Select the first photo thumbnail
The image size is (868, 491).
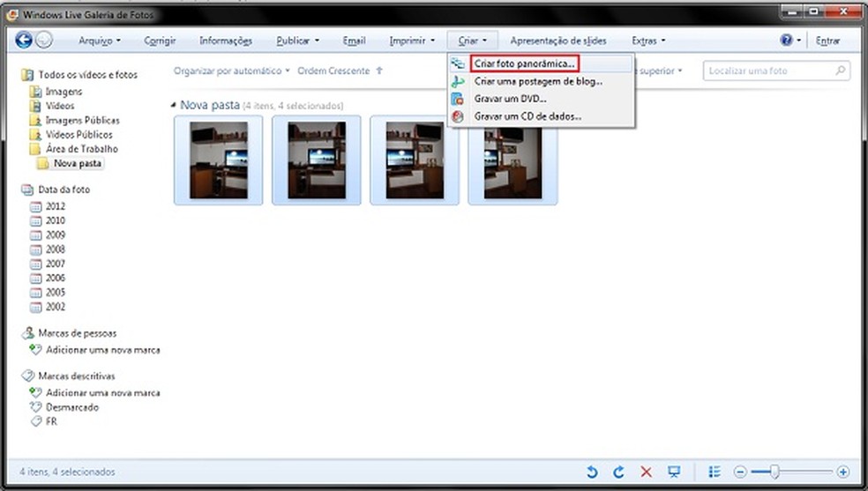point(219,160)
